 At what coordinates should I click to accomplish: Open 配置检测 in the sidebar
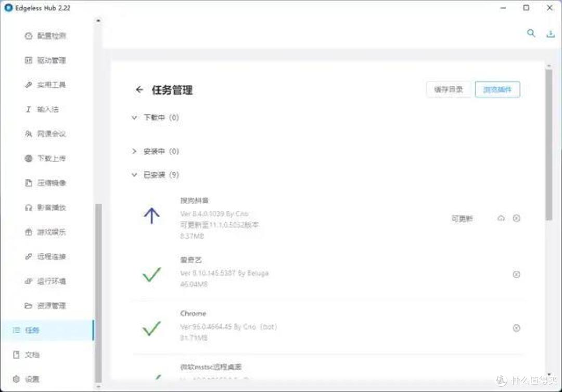point(51,36)
